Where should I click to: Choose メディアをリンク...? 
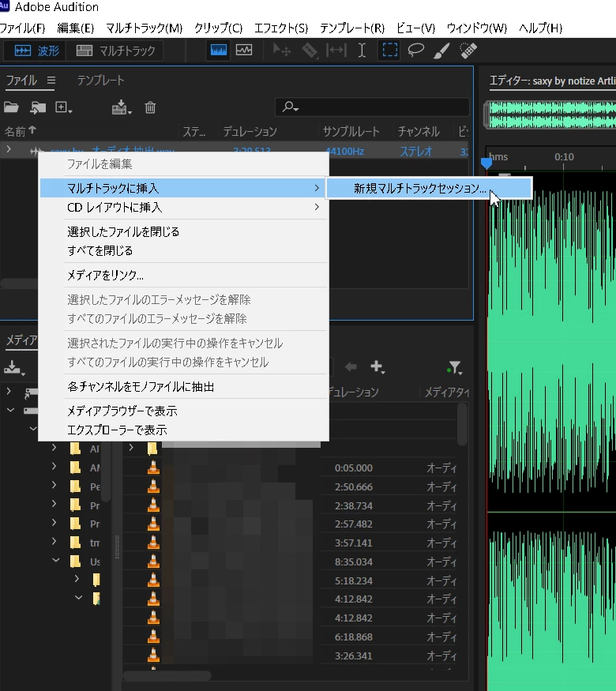click(x=183, y=276)
